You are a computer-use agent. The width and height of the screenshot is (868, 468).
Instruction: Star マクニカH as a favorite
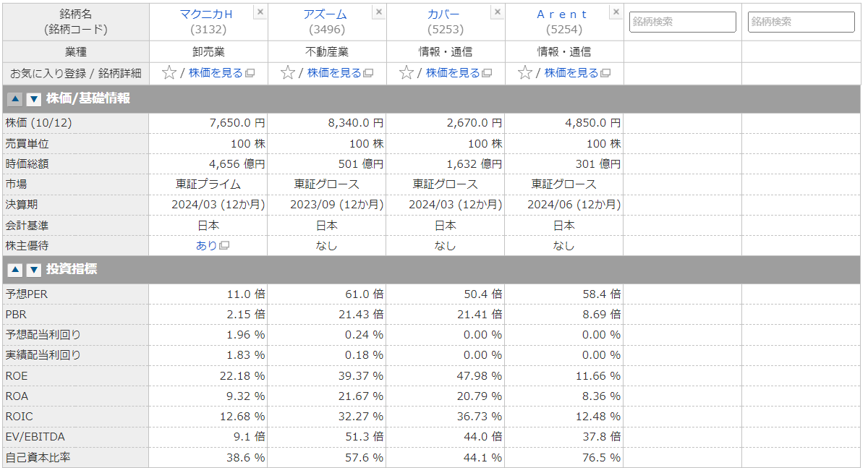169,72
